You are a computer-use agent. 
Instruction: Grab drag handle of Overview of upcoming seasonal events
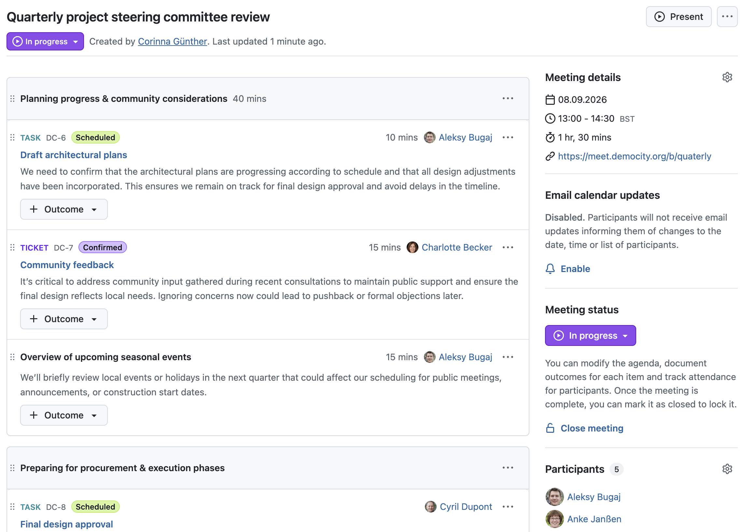12,357
